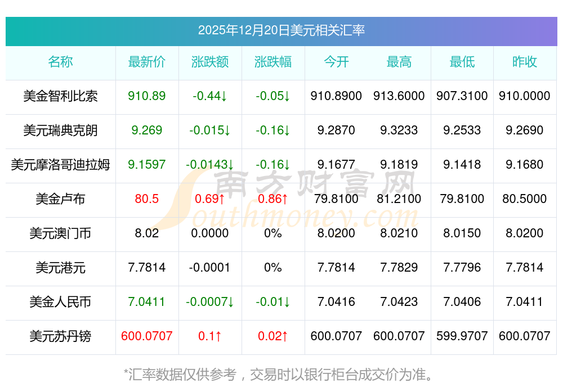Click the 2025年12月20日美元相关汇率 title bar
Viewport: 563px width, 392px height.
click(x=281, y=30)
